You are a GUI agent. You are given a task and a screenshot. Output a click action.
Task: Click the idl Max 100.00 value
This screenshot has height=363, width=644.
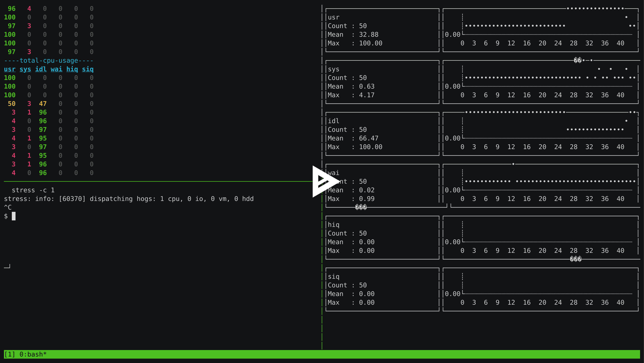pyautogui.click(x=370, y=147)
